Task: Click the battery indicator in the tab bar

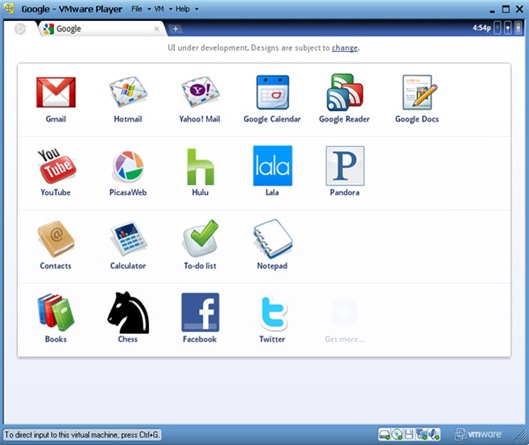Action: click(x=497, y=28)
